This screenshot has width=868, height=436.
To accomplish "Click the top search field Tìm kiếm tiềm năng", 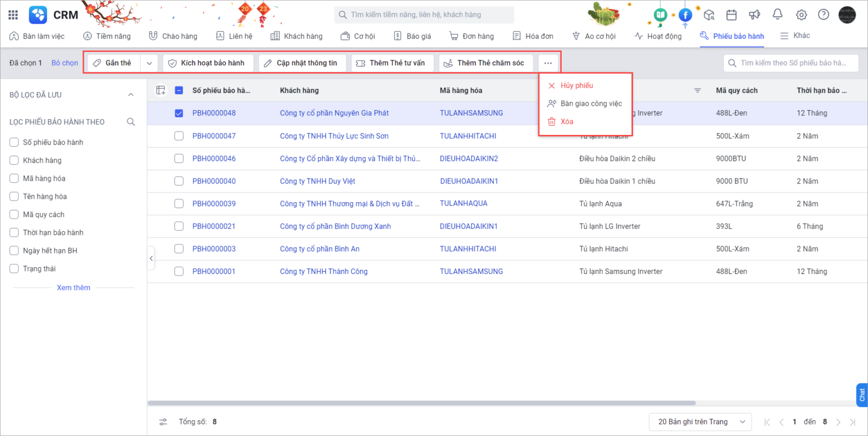I will [424, 15].
